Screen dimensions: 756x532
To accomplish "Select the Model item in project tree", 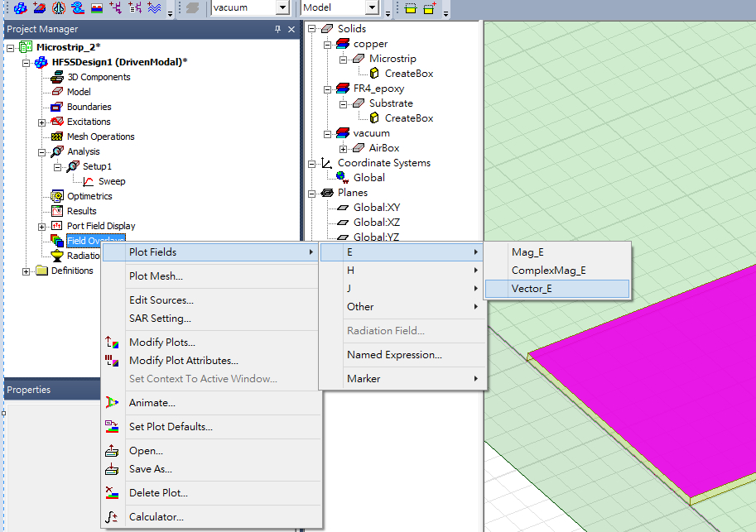I will [x=79, y=92].
